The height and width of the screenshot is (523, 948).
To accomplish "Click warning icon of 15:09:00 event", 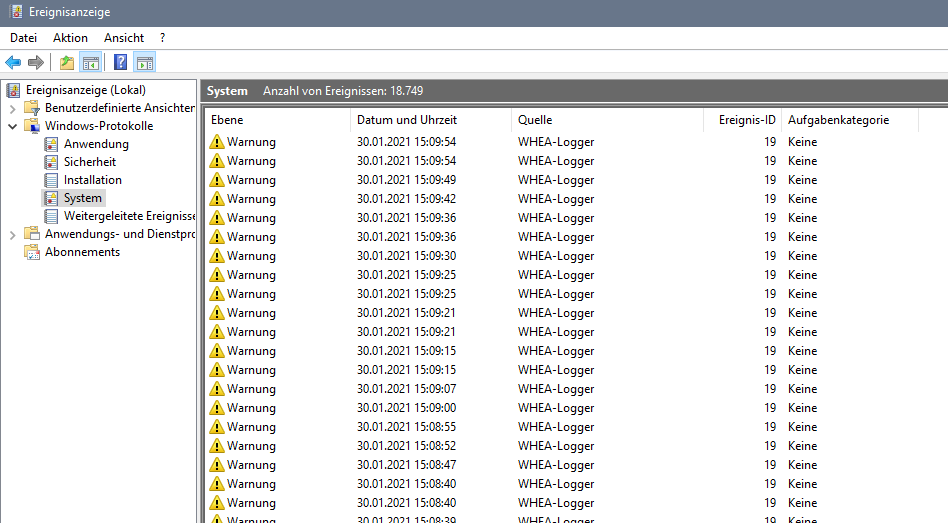I will [x=216, y=408].
